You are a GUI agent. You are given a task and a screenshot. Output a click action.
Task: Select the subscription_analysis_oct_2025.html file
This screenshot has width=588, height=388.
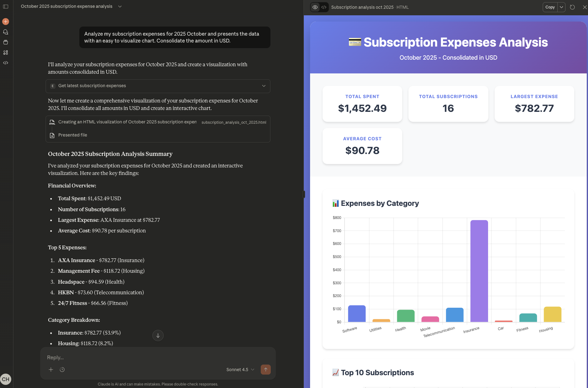pos(234,122)
